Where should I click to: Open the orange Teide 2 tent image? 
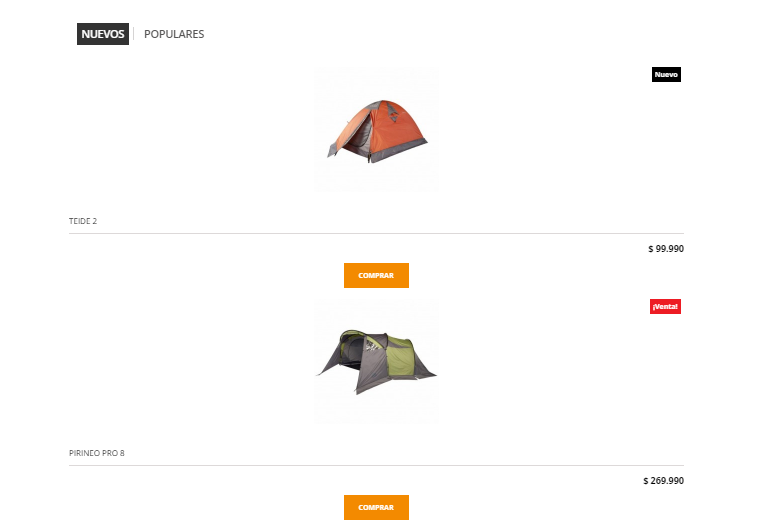[376, 130]
